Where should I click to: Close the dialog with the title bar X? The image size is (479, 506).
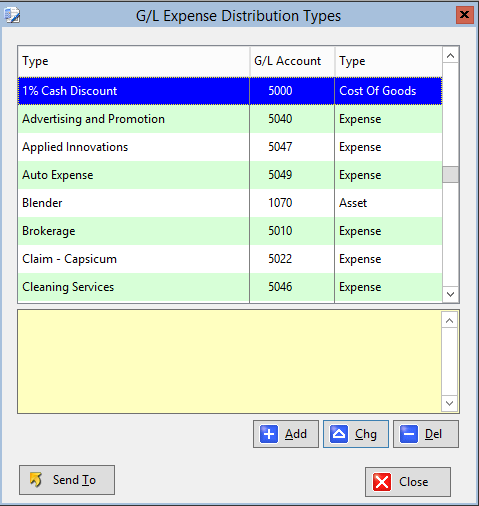[x=465, y=15]
